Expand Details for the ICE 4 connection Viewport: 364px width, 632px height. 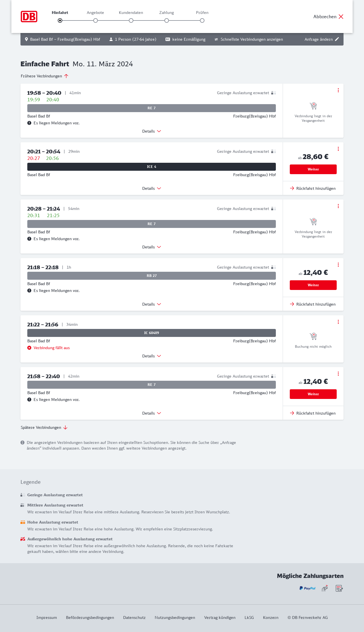[x=152, y=188]
